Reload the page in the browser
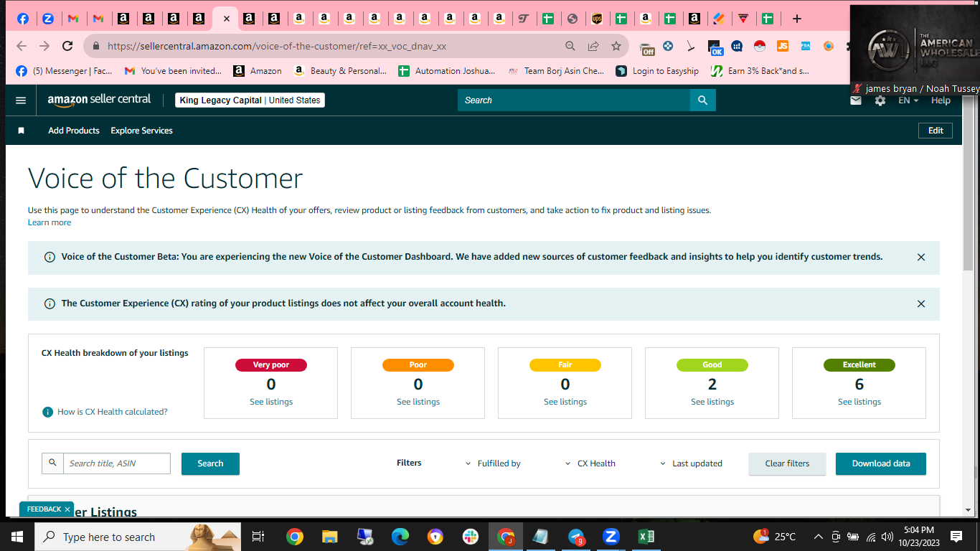The height and width of the screenshot is (551, 980). 67,46
